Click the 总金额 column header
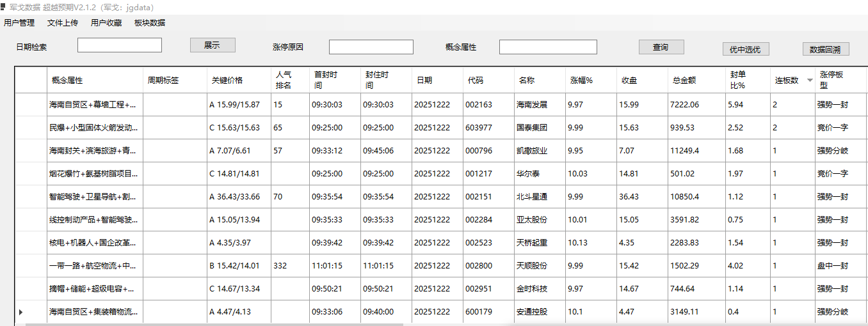The height and width of the screenshot is (326, 868). [x=696, y=80]
